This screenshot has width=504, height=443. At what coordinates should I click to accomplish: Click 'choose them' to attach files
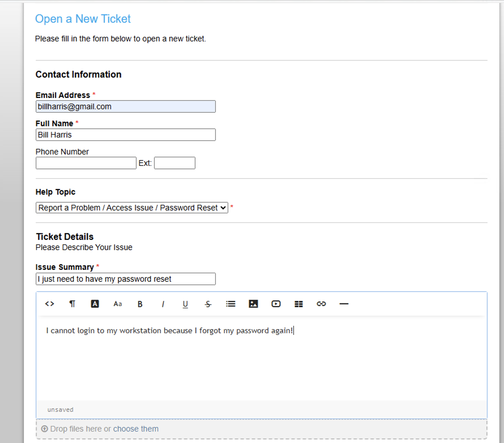pyautogui.click(x=136, y=429)
